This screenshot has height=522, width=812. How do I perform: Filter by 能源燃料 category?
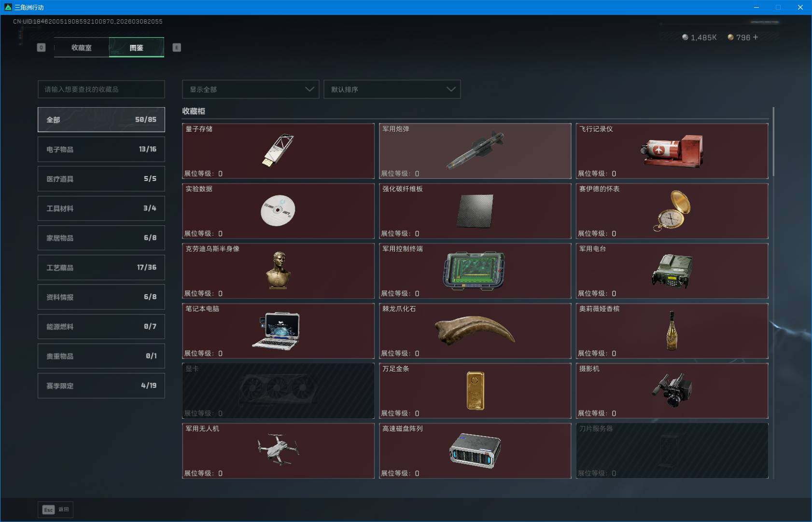point(101,327)
